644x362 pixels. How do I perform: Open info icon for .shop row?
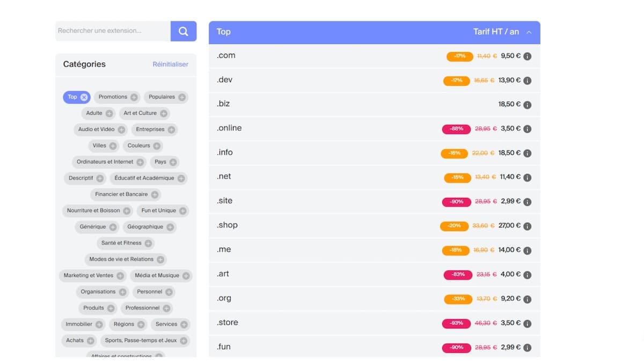(528, 226)
